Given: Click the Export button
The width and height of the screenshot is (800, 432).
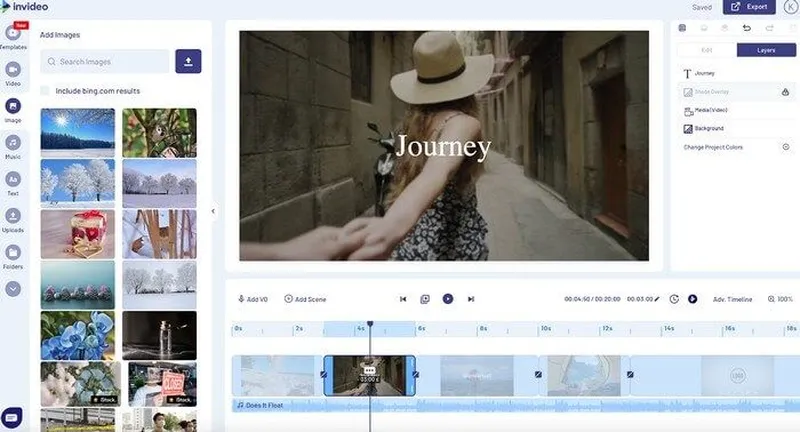Looking at the screenshot, I should pos(750,7).
